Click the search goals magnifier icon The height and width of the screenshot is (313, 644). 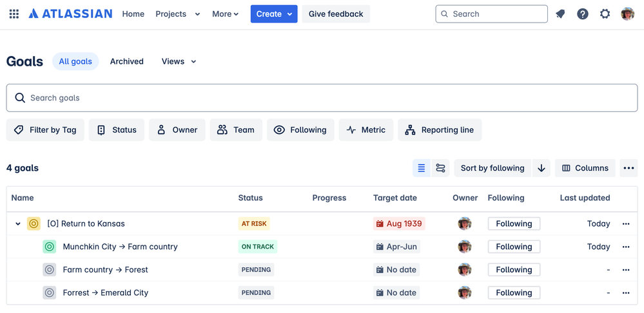click(x=20, y=98)
